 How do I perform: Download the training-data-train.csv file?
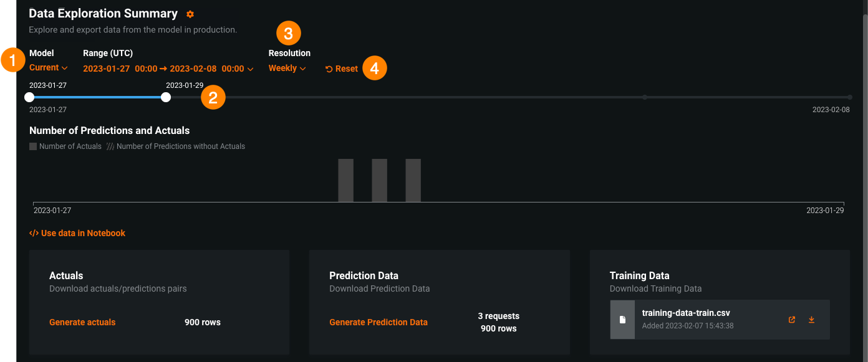point(811,320)
